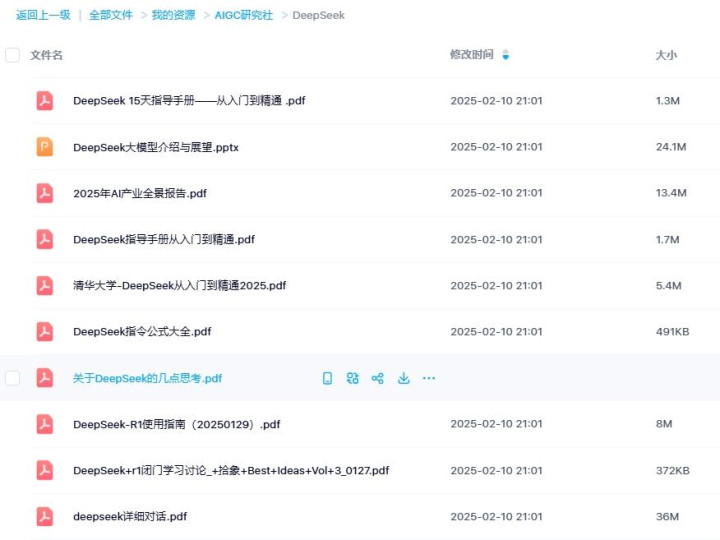
Task: Share 关于DeepSeek的几点思考.pdf via share icon
Action: 378,378
